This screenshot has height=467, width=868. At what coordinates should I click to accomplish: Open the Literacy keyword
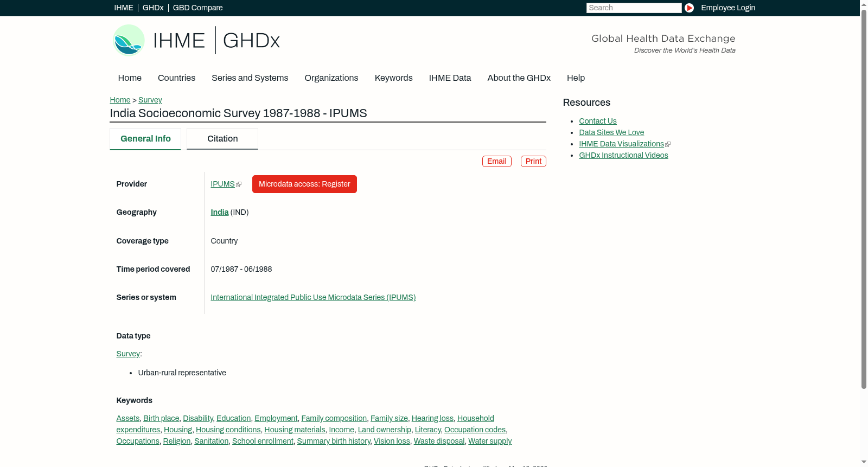tap(428, 430)
